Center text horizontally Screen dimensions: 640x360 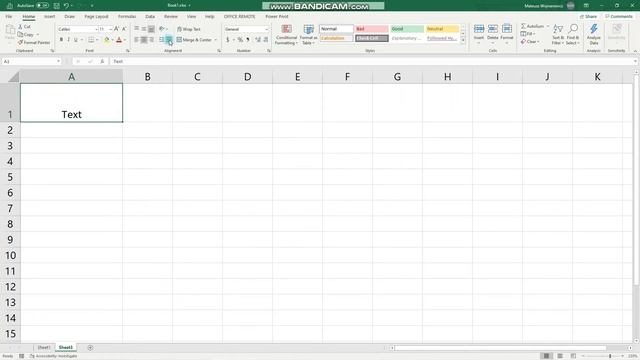pyautogui.click(x=144, y=40)
